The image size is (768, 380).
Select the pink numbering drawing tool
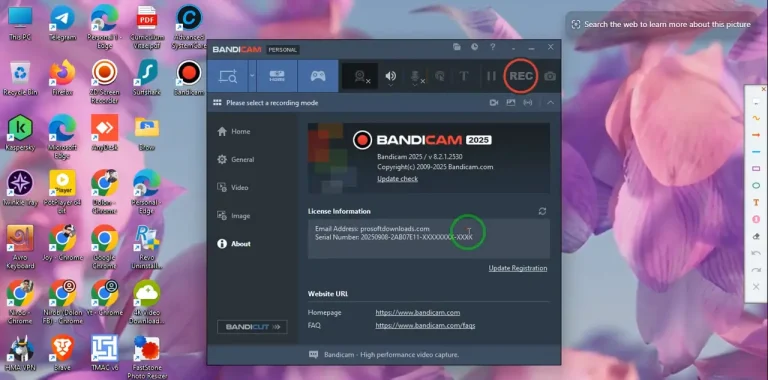click(x=756, y=219)
